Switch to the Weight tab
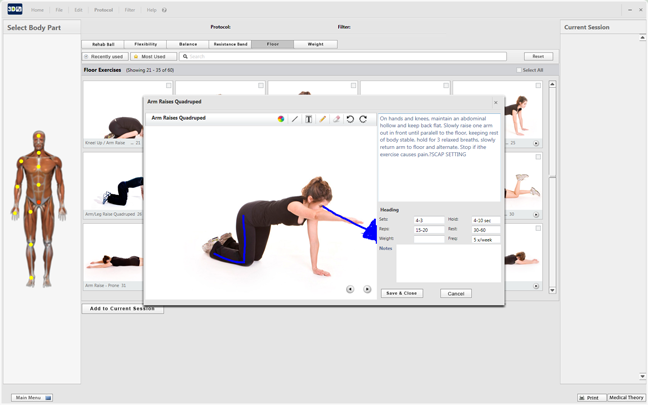The width and height of the screenshot is (648, 405). [x=316, y=44]
